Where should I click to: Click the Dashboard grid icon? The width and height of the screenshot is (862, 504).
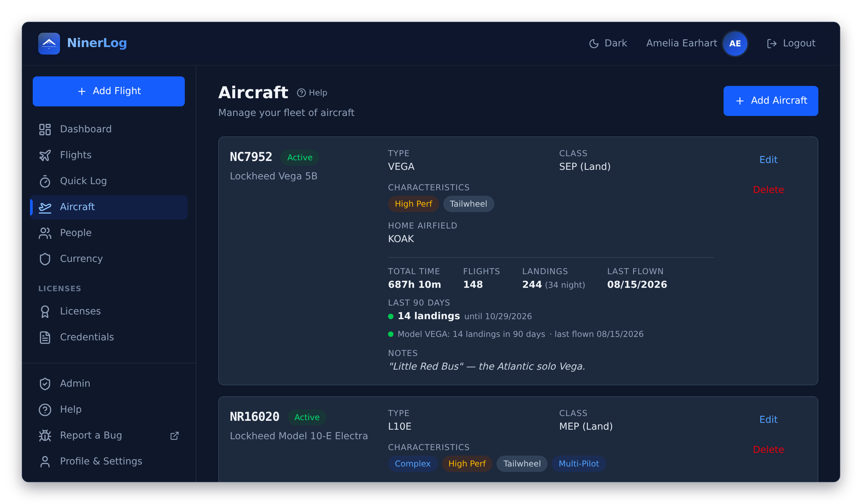coord(45,129)
